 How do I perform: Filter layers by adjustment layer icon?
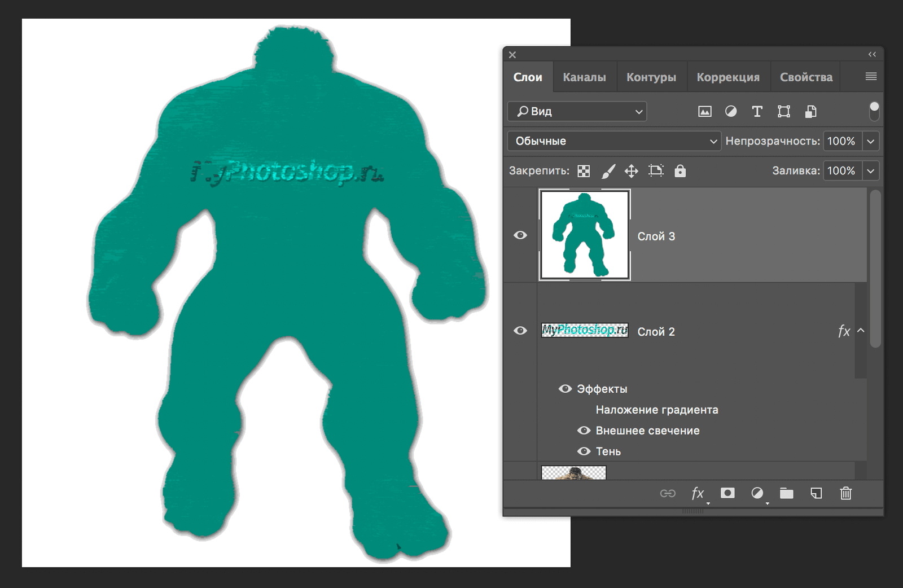tap(731, 111)
